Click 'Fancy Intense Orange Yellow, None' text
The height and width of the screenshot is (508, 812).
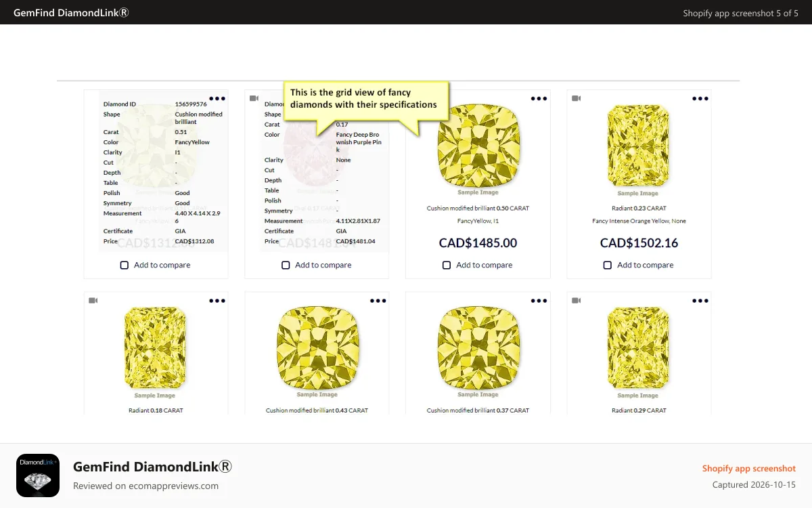[639, 221]
